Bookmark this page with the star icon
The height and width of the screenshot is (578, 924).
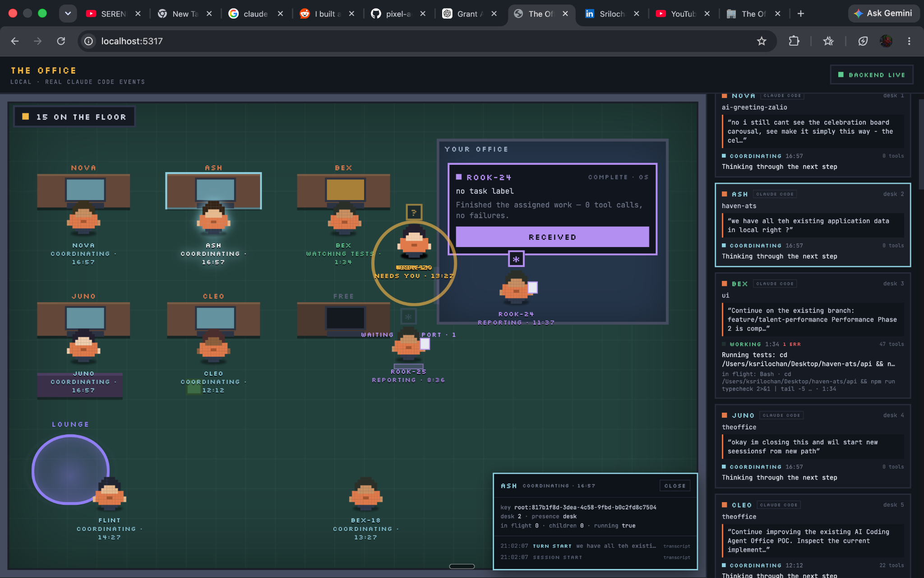762,41
